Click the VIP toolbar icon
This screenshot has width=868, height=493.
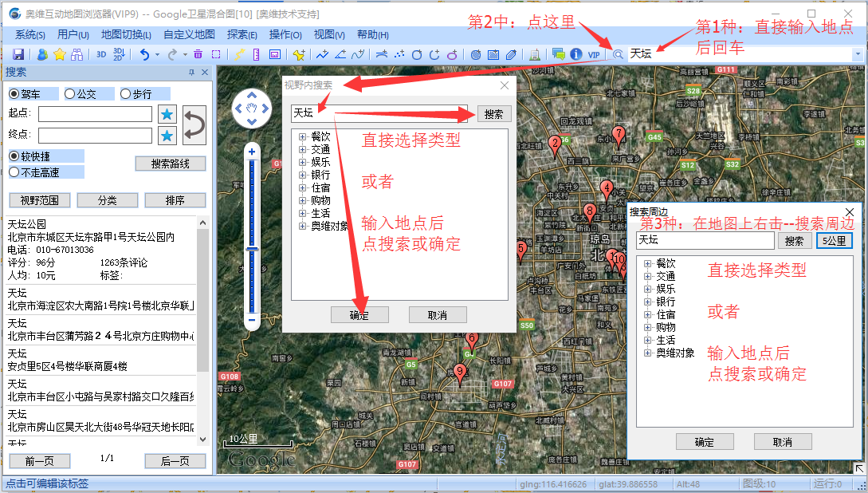(594, 54)
